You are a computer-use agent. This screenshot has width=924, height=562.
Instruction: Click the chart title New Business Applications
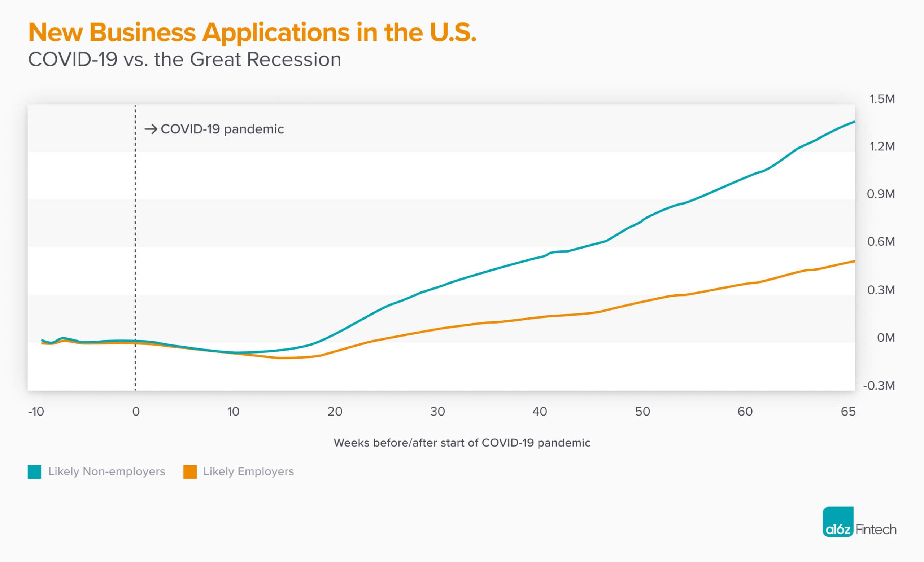[x=252, y=32]
